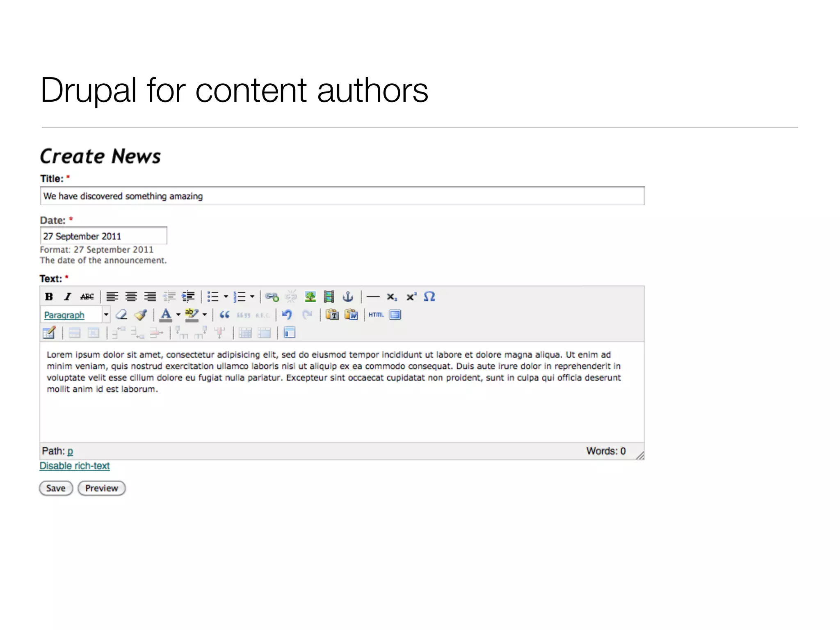Insert an abbreviation with the A.B.C. icon

coord(262,315)
